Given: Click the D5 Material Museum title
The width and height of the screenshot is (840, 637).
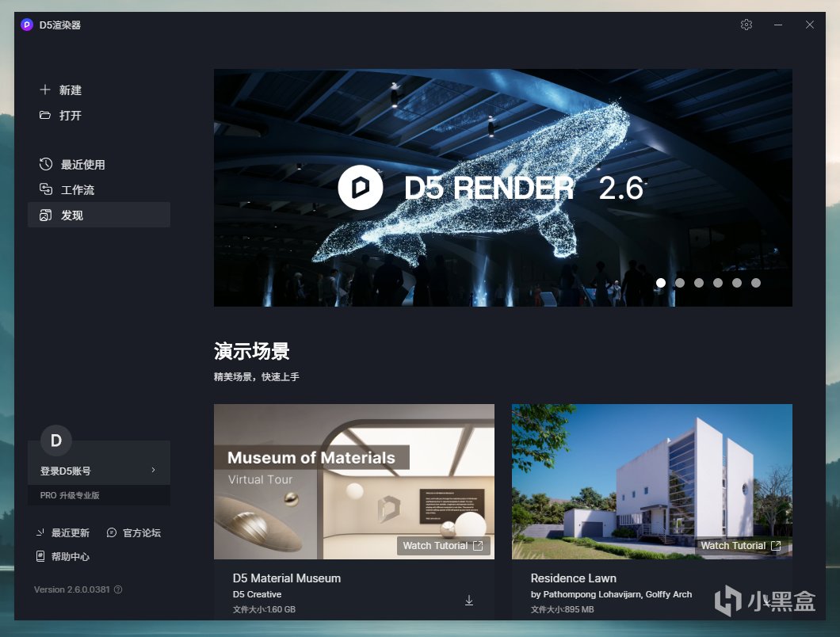Looking at the screenshot, I should coord(287,578).
